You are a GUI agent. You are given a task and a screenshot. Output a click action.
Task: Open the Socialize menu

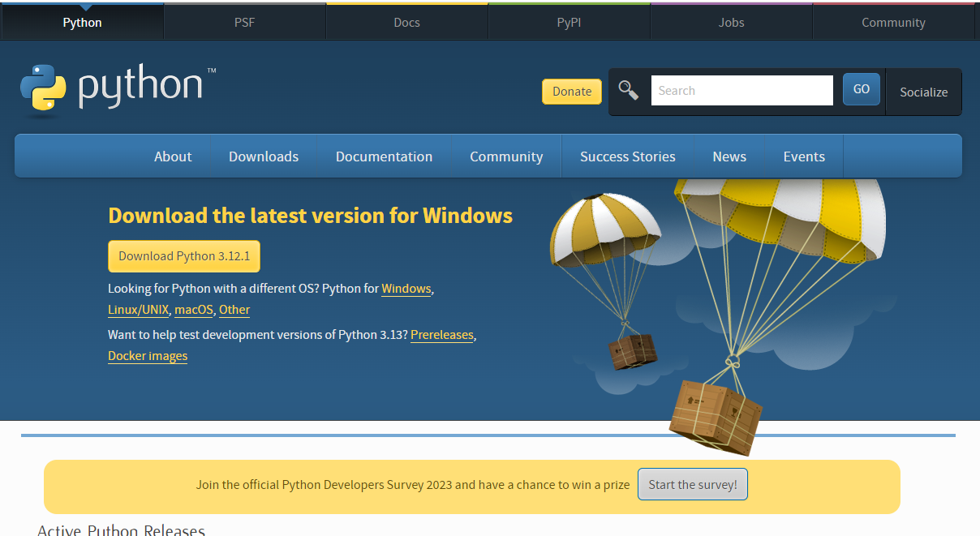point(924,92)
